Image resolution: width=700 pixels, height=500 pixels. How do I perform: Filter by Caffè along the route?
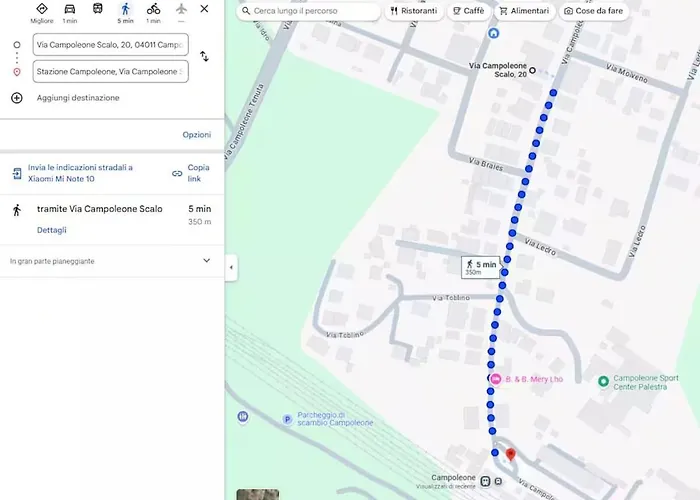click(469, 11)
